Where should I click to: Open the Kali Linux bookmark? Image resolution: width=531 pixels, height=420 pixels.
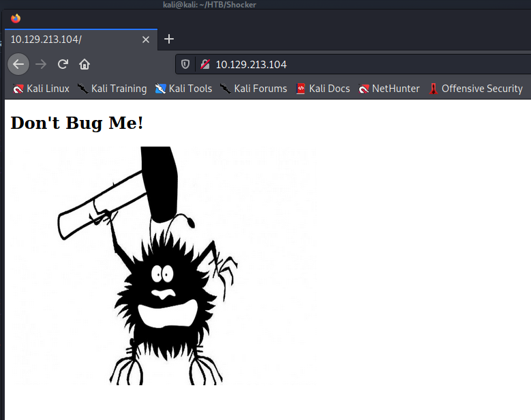[x=41, y=89]
